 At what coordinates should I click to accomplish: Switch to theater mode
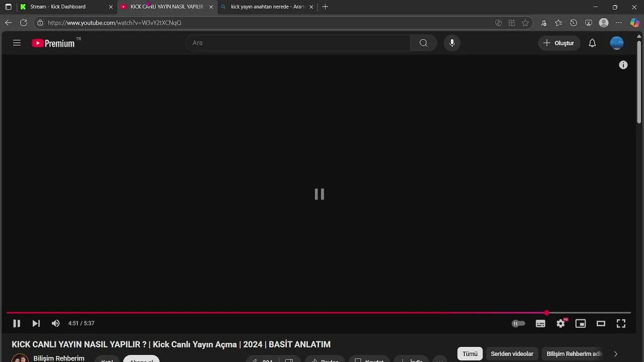pyautogui.click(x=601, y=324)
